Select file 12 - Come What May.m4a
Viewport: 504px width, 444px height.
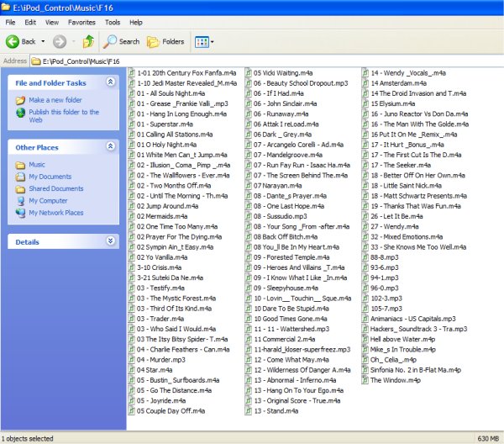pos(291,359)
